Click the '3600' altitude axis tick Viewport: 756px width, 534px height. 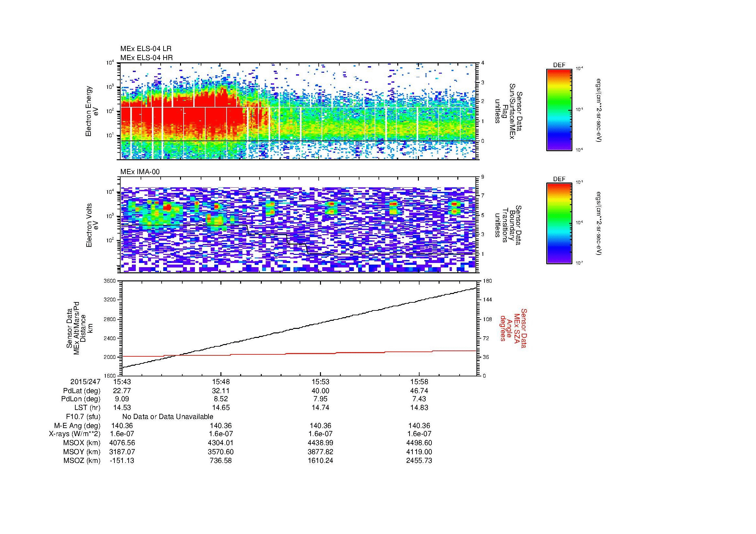(110, 281)
